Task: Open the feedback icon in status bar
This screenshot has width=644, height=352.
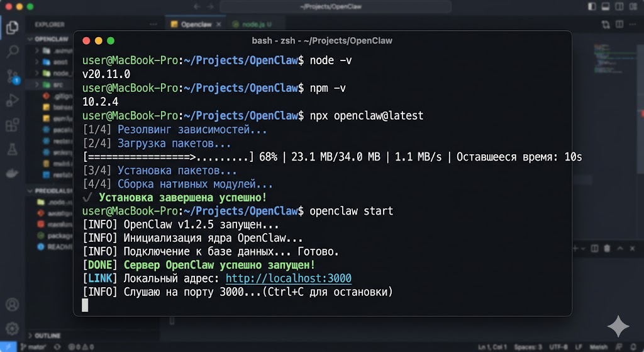Action: (x=619, y=348)
